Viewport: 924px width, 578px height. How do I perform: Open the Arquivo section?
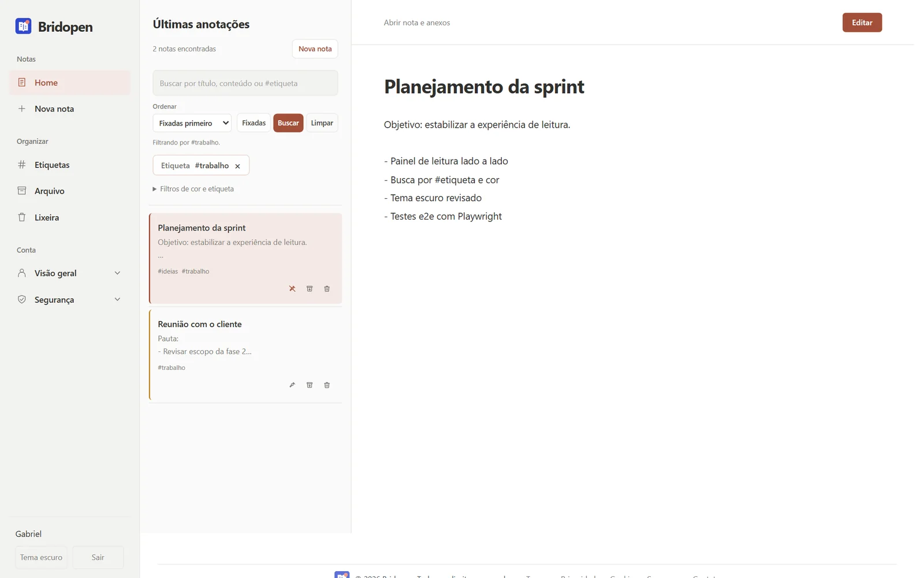70,191
